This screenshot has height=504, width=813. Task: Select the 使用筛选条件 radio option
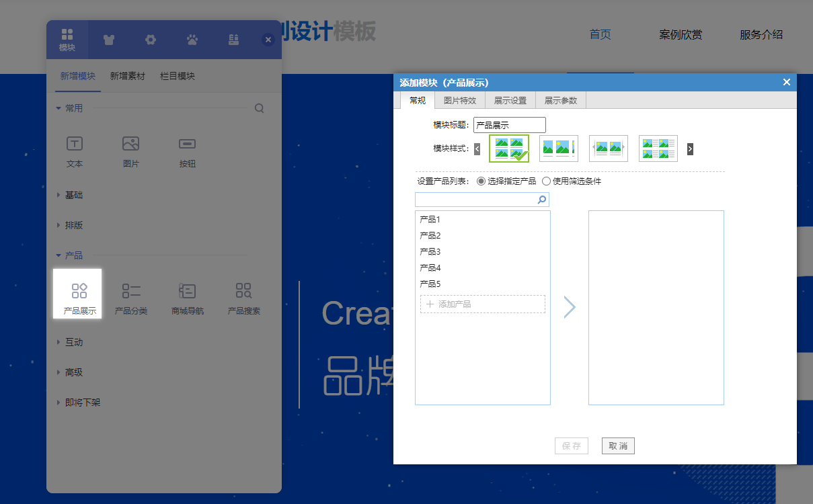(547, 181)
